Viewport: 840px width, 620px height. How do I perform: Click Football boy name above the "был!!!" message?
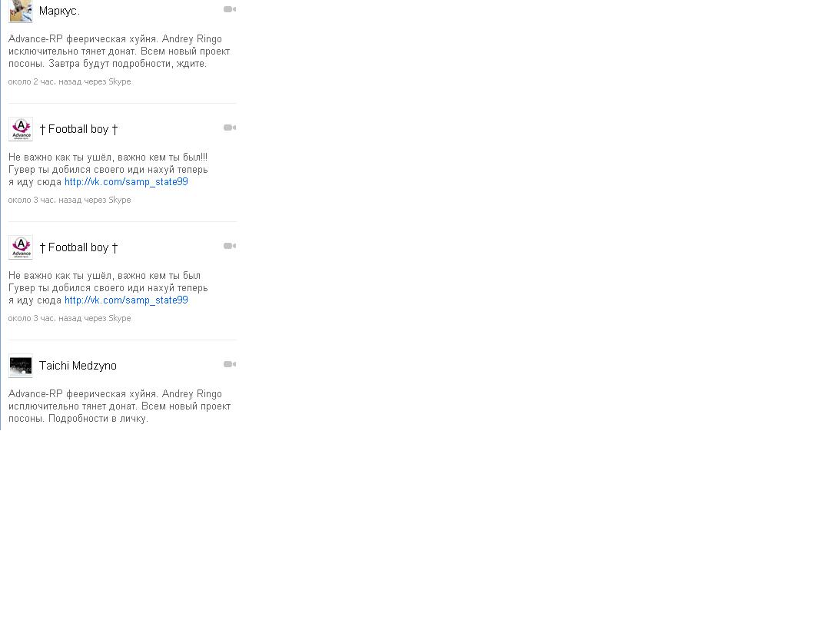tap(78, 129)
